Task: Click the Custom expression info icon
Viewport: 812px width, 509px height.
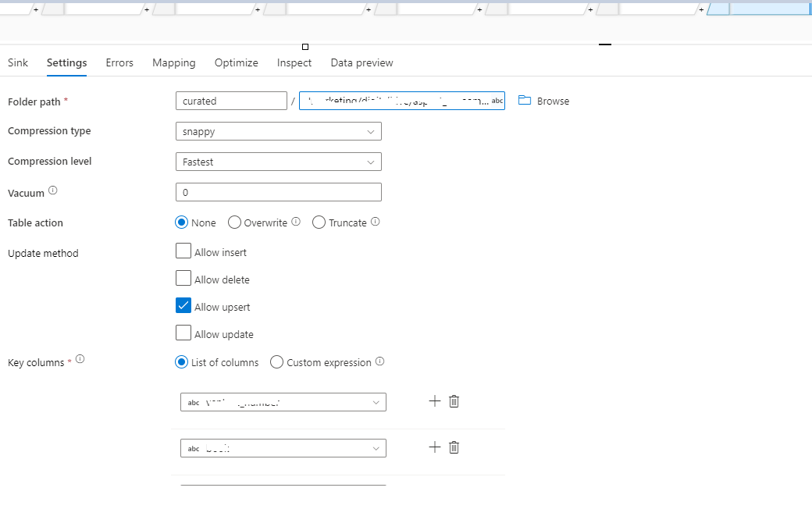Action: (x=379, y=361)
